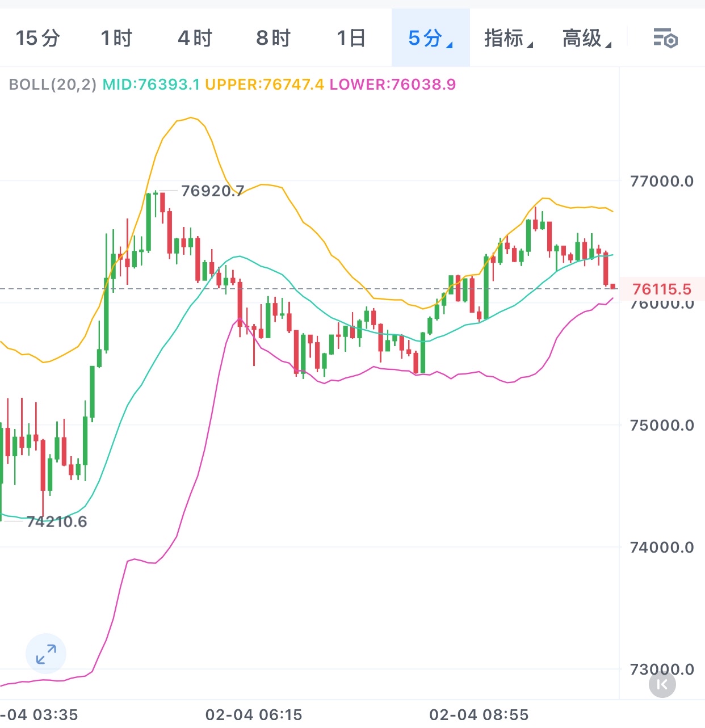
Task: Expand chart to fullscreen with arrows icon
Action: tap(46, 654)
